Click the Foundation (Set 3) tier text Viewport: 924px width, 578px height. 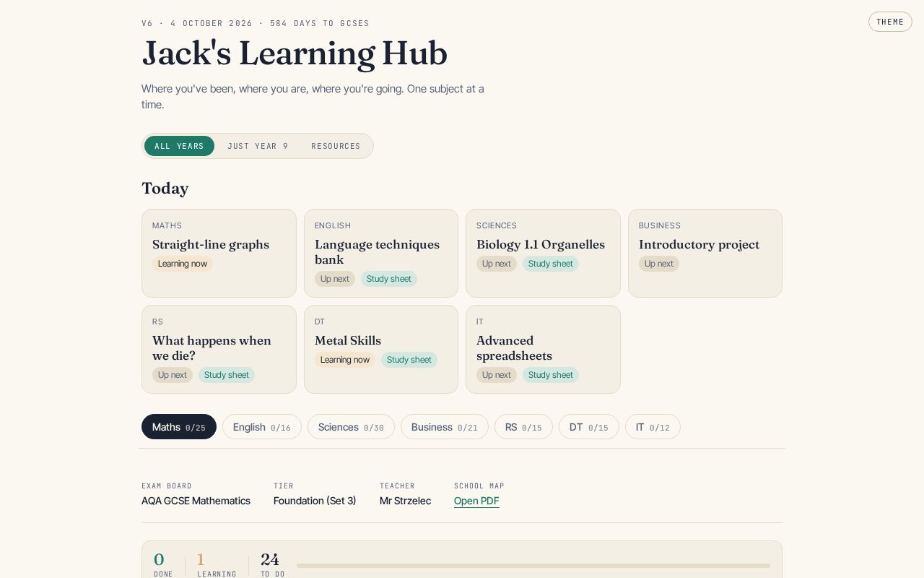(x=315, y=501)
